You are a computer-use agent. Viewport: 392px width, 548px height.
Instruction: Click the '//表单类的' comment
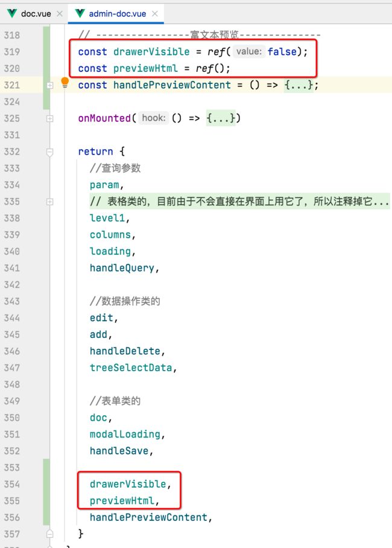[115, 401]
